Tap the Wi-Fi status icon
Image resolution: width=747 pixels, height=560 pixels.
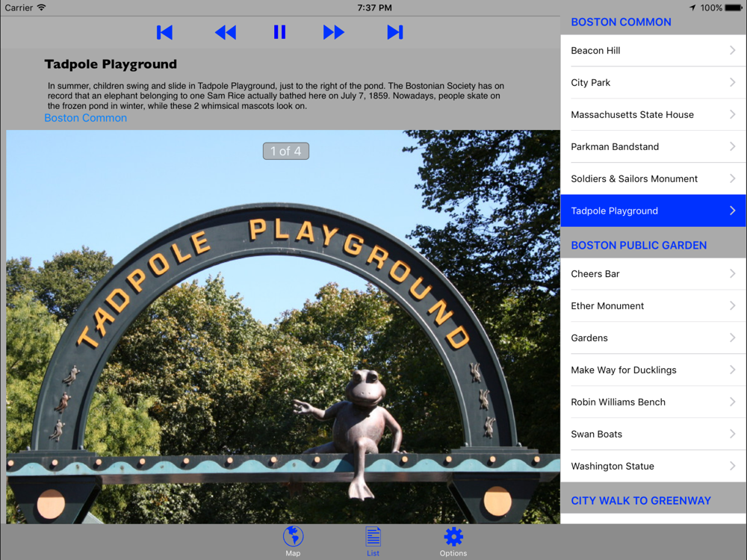pos(41,7)
